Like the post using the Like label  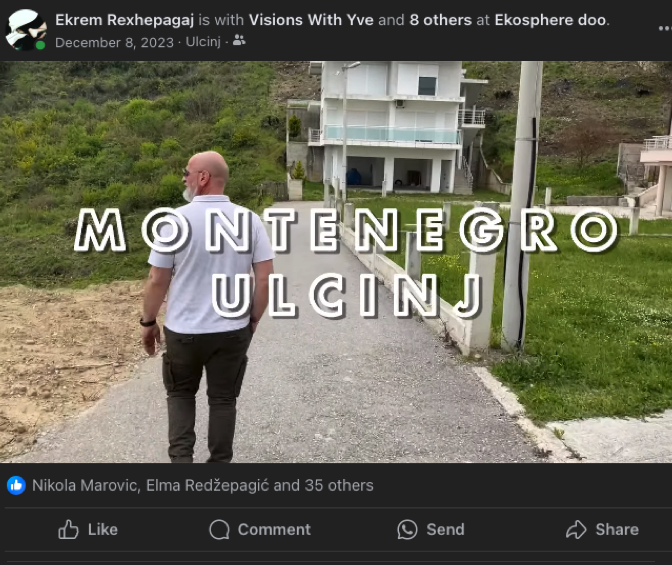(102, 529)
